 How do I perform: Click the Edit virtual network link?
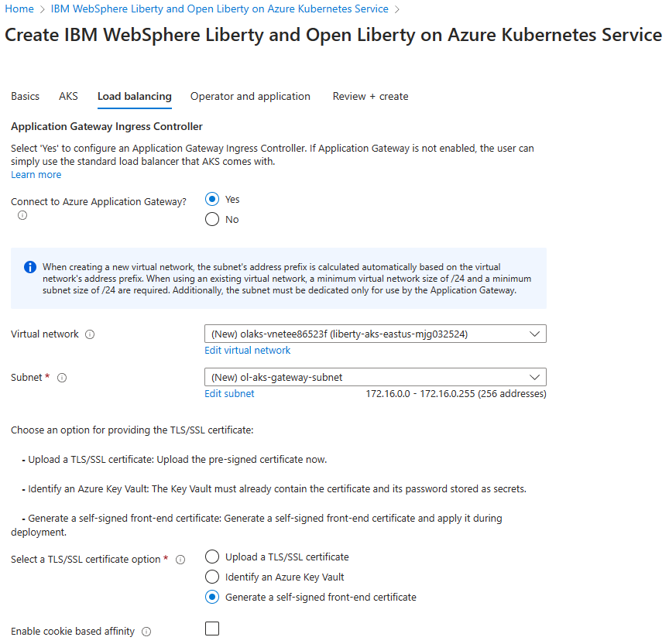pos(247,351)
